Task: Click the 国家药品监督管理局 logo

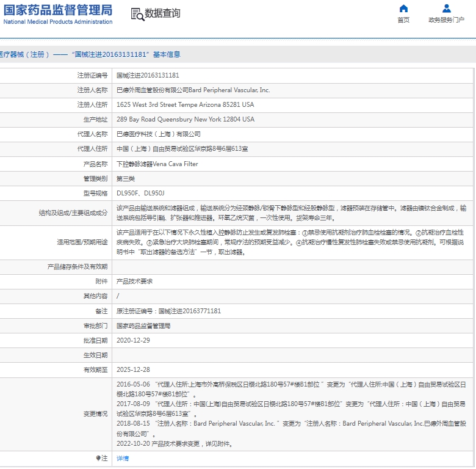Action: point(58,10)
